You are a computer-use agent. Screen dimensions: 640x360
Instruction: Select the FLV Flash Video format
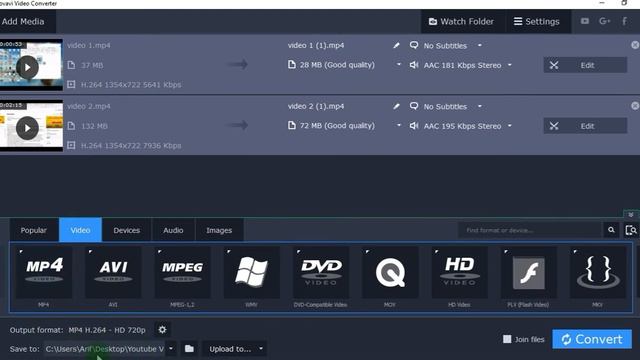[529, 273]
